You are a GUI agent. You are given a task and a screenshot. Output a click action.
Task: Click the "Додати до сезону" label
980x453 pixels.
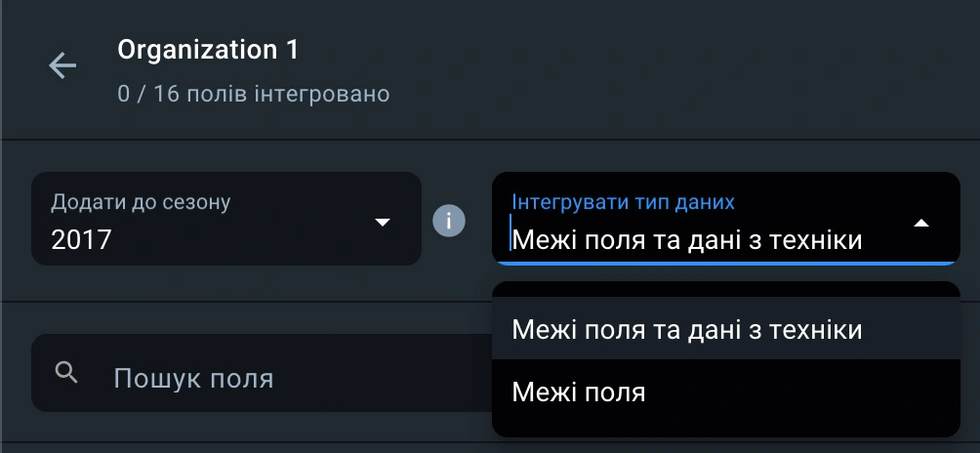coord(141,203)
